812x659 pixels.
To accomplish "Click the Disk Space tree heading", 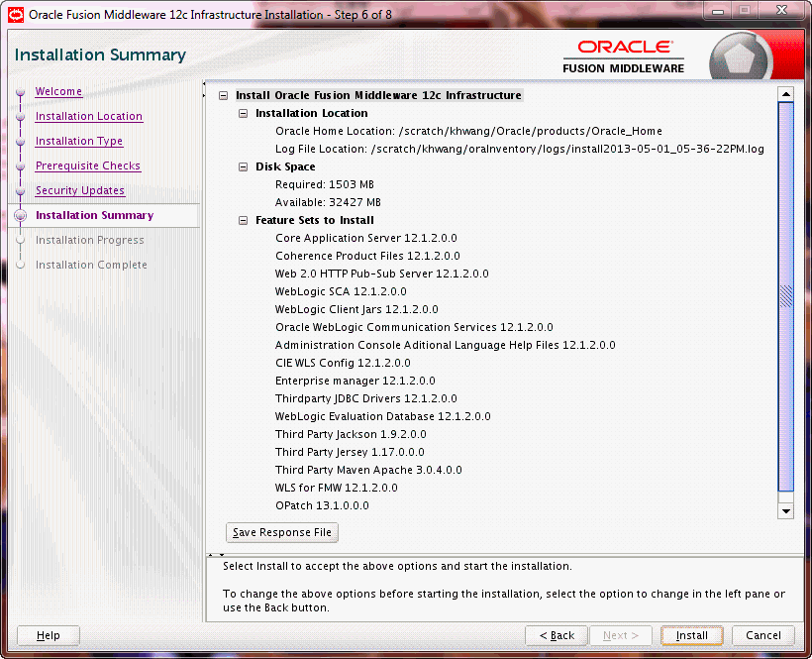I will point(285,166).
